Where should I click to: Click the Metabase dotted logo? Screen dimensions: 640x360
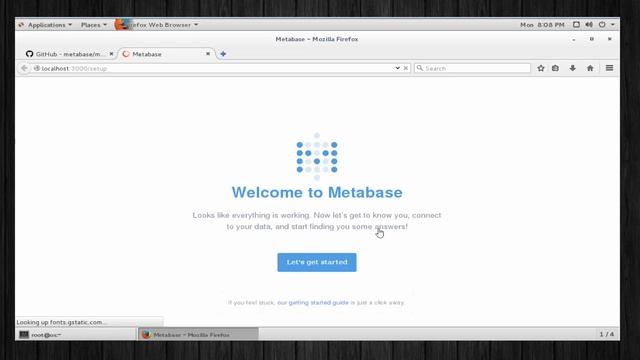[317, 156]
